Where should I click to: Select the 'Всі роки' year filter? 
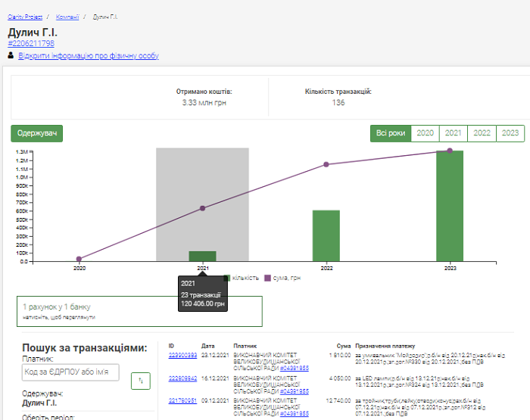click(x=391, y=133)
